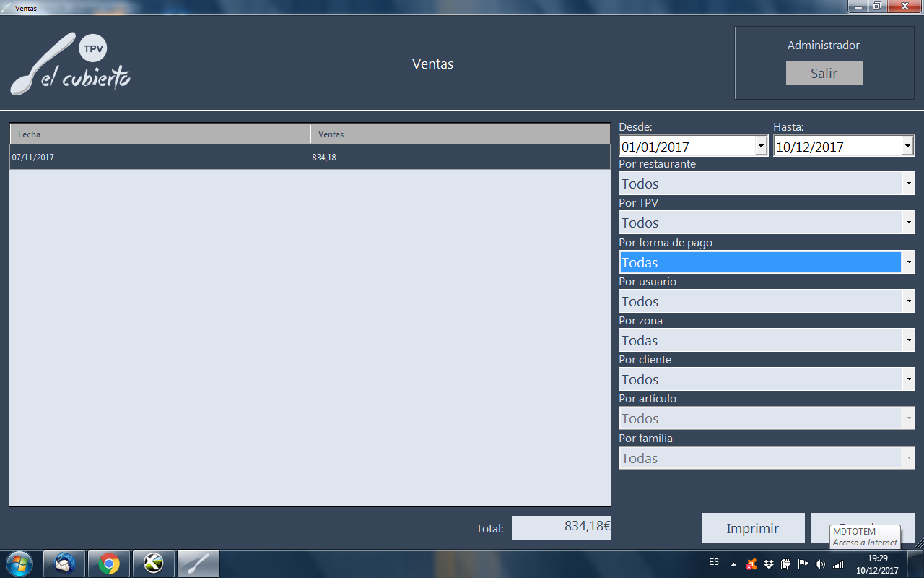Click the Dropbox tray icon
Image resolution: width=924 pixels, height=578 pixels.
769,564
